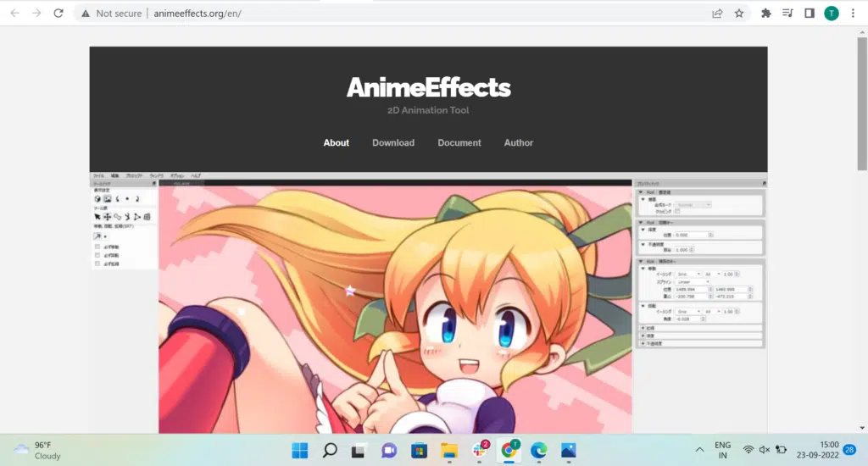This screenshot has height=466, width=868.
Task: Open the Teams Chat taskbar icon
Action: tap(389, 451)
